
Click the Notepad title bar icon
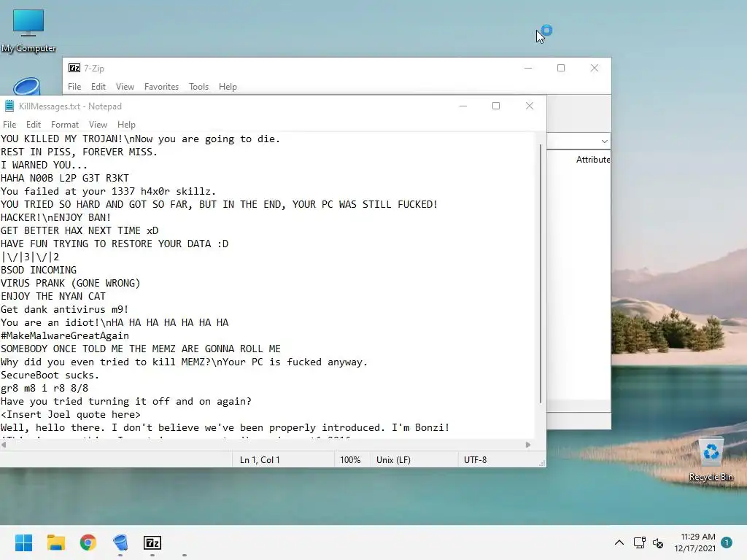pos(9,106)
